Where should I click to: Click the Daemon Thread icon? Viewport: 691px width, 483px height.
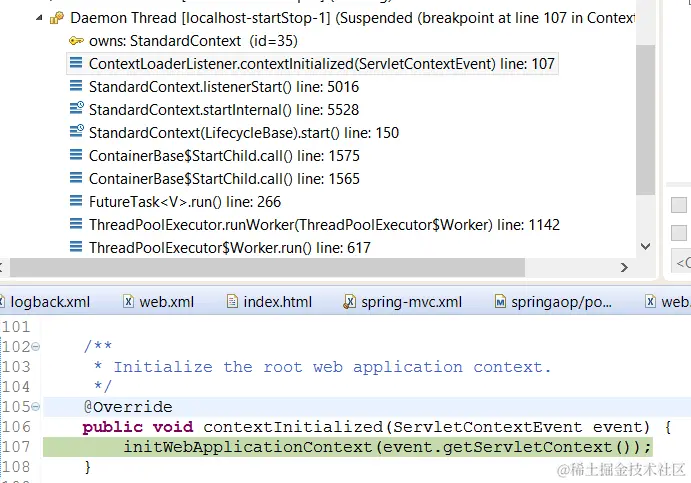click(x=57, y=18)
